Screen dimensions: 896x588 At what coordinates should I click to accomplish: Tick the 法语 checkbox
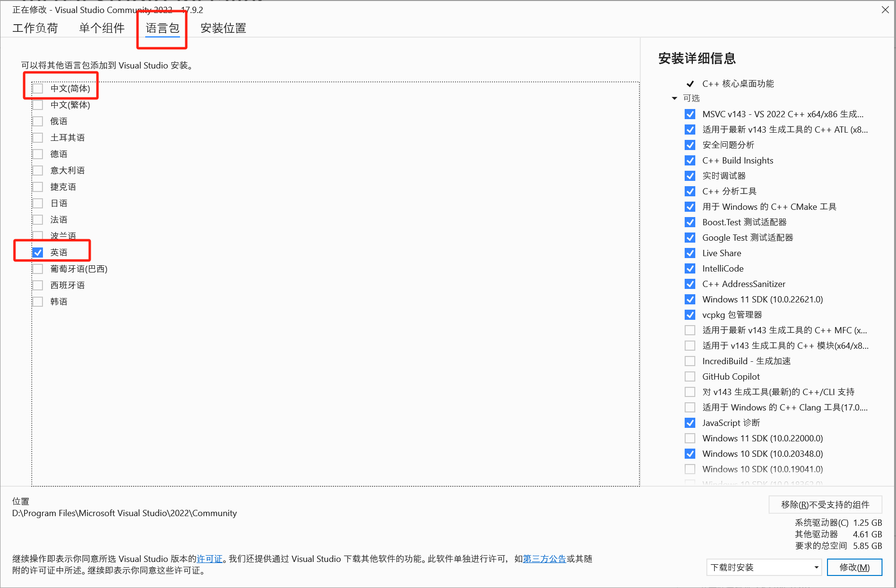tap(38, 219)
